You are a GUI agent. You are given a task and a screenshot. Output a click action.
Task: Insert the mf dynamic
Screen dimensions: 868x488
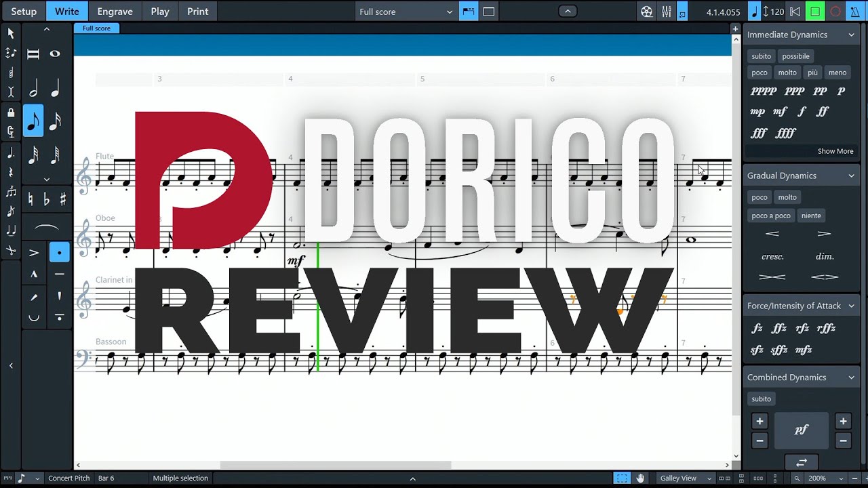pos(780,111)
